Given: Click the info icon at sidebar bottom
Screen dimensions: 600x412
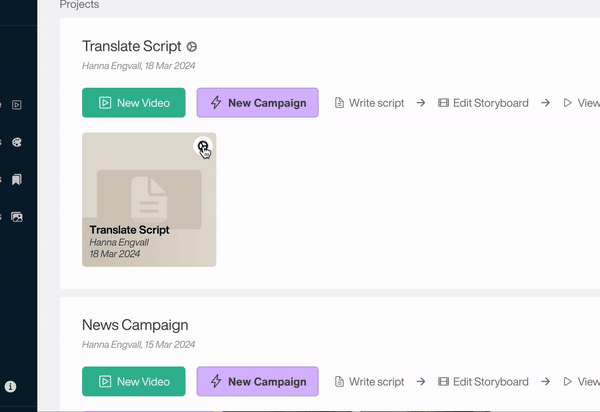Looking at the screenshot, I should click(10, 386).
